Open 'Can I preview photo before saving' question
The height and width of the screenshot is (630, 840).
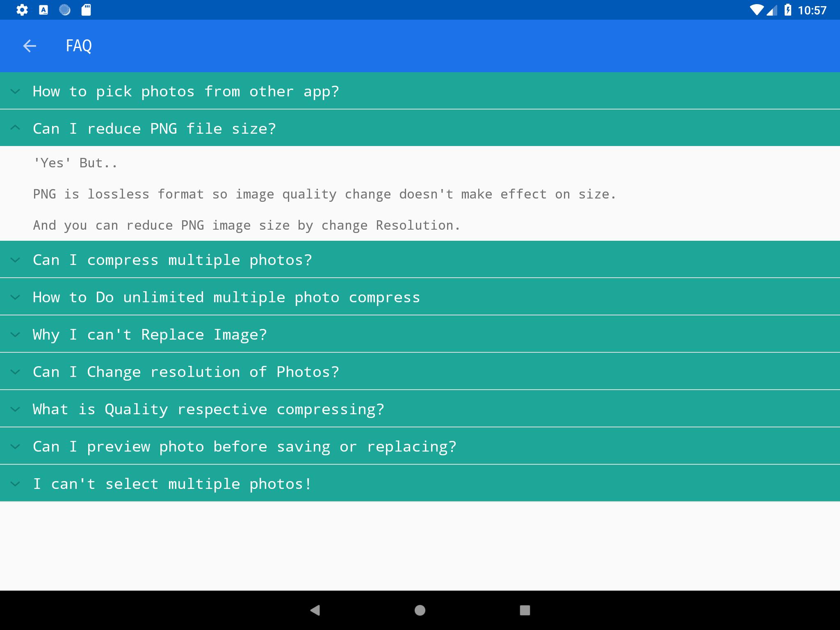click(244, 446)
